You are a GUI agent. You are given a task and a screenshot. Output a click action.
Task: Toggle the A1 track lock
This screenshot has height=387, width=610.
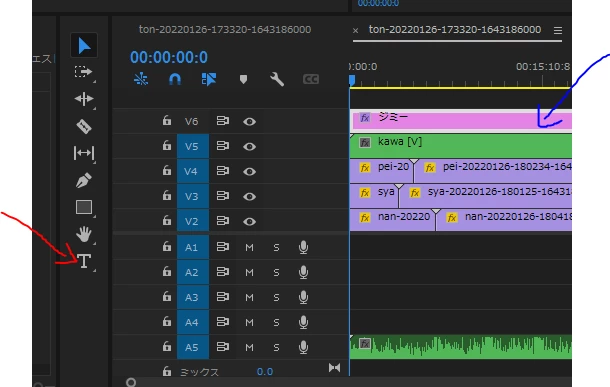click(x=167, y=246)
